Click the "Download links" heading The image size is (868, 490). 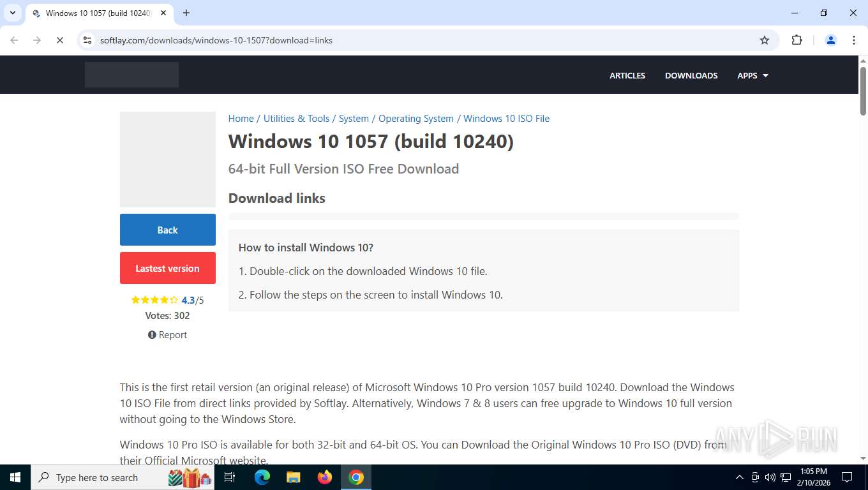(277, 198)
